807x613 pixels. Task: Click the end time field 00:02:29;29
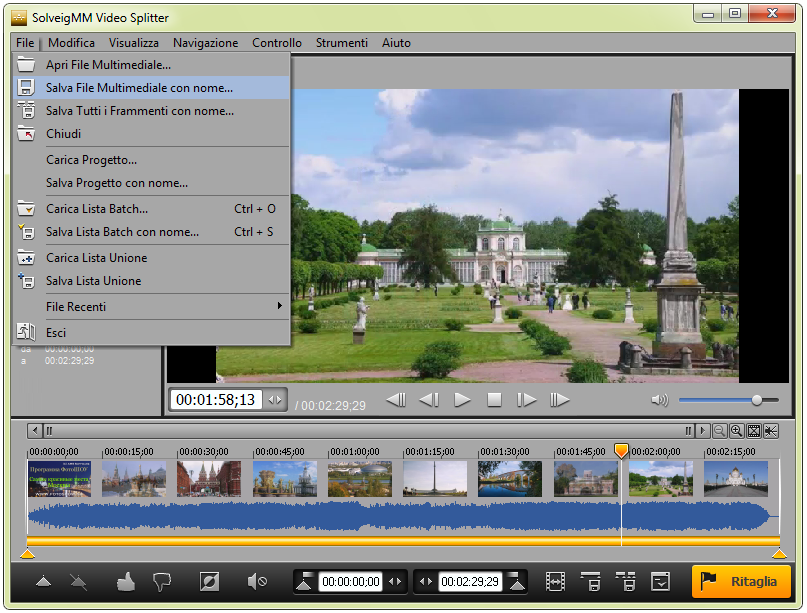click(x=470, y=582)
